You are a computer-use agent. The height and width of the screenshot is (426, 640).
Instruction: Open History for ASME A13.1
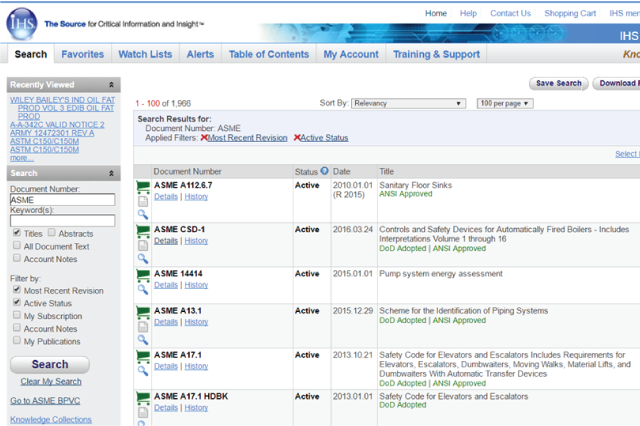pos(196,322)
